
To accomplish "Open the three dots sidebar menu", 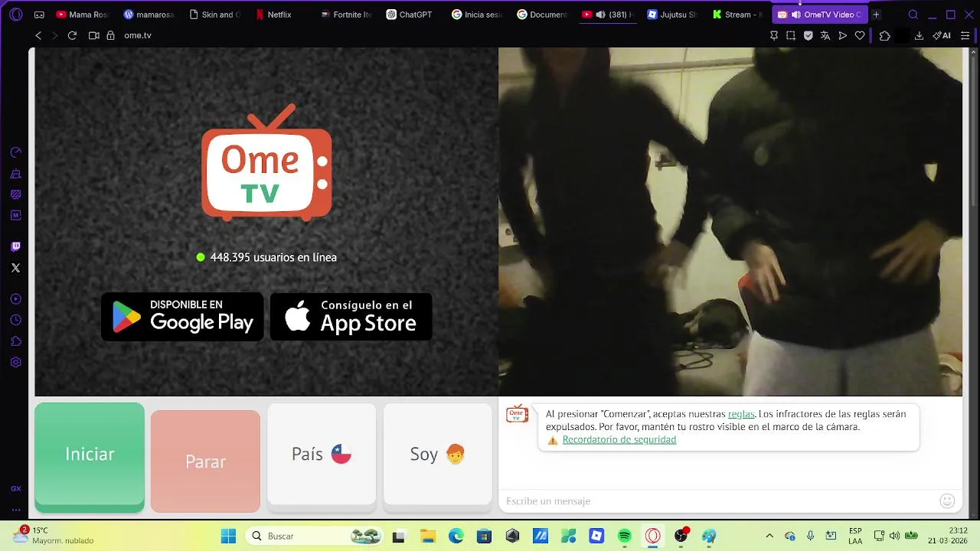I will coord(15,509).
